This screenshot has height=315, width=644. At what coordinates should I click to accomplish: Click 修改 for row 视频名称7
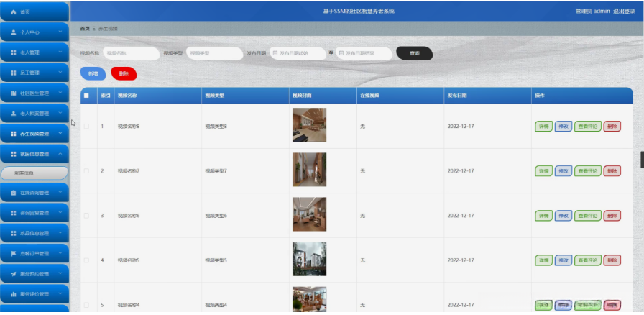pyautogui.click(x=563, y=171)
